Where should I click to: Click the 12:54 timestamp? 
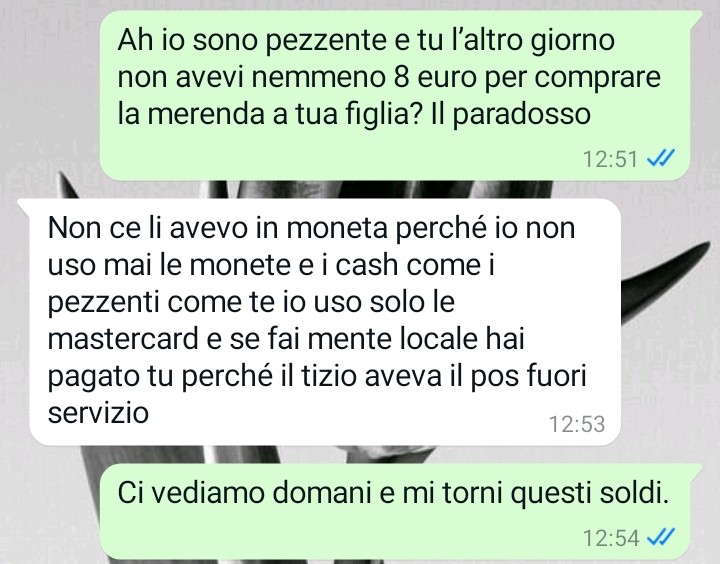[611, 537]
